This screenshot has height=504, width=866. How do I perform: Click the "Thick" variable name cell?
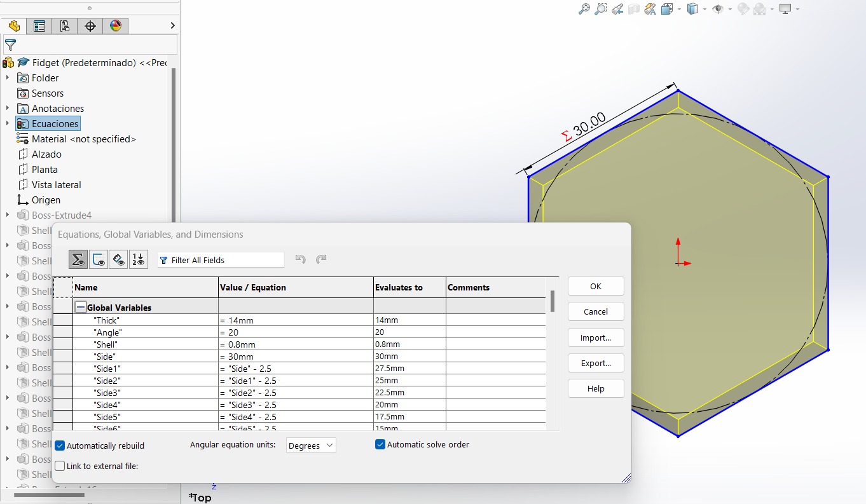click(x=146, y=320)
